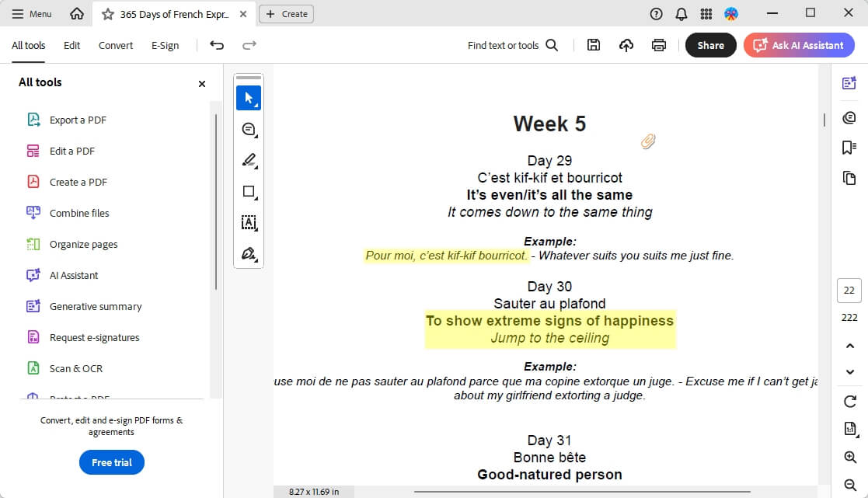The width and height of the screenshot is (868, 498).
Task: Choose the Square shape annotation tool
Action: coord(249,191)
